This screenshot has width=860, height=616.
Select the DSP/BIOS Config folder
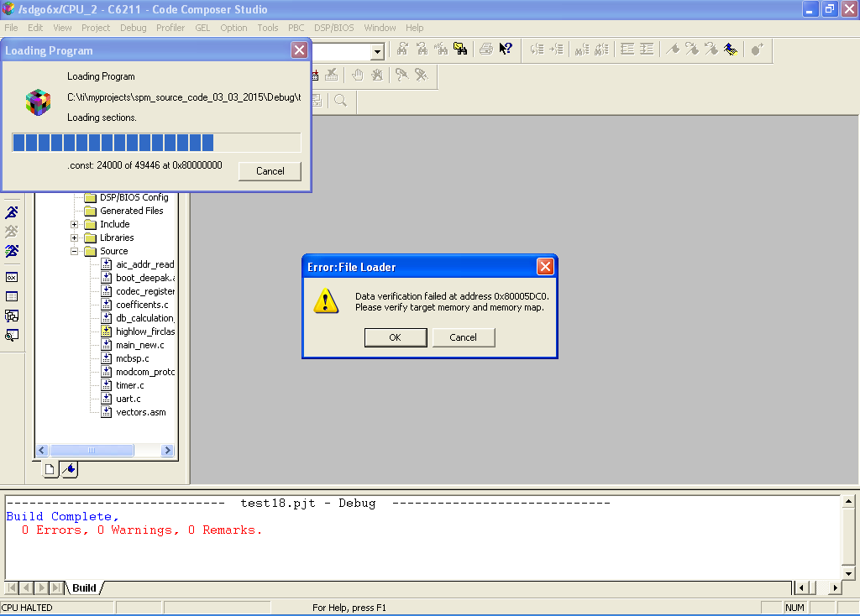[134, 197]
